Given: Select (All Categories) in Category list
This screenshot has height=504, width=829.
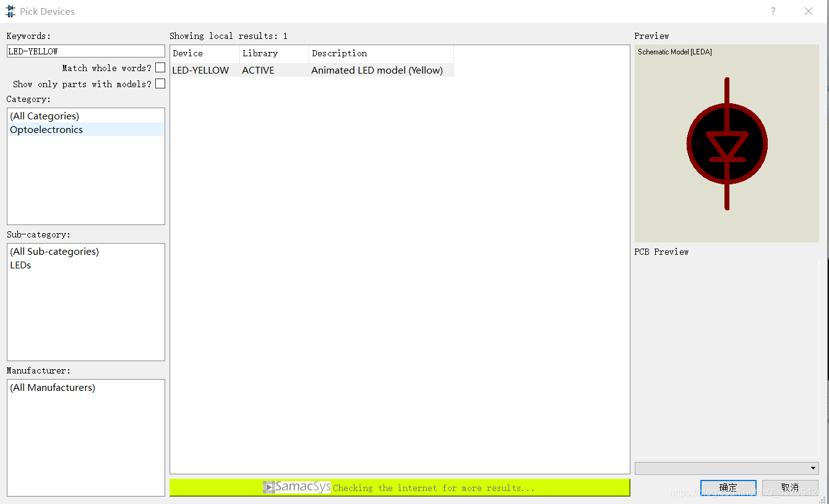Looking at the screenshot, I should coord(86,116).
